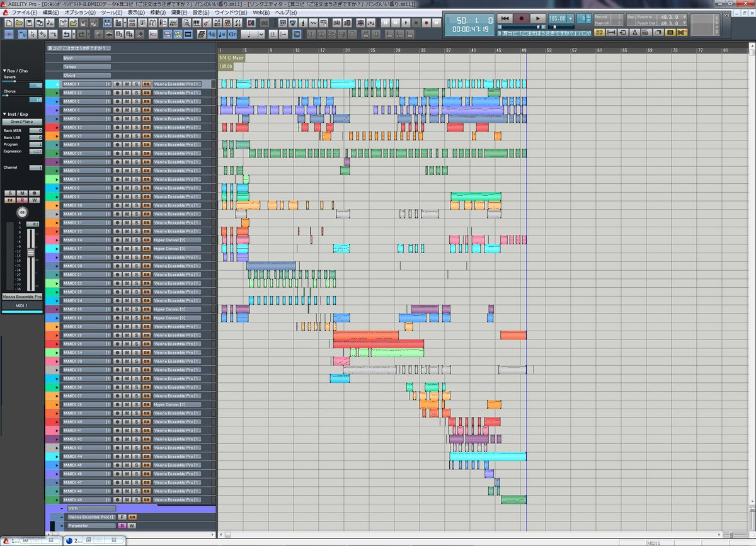This screenshot has height=546, width=756.
Task: Save song via floppy disk icon
Action: pos(29,23)
